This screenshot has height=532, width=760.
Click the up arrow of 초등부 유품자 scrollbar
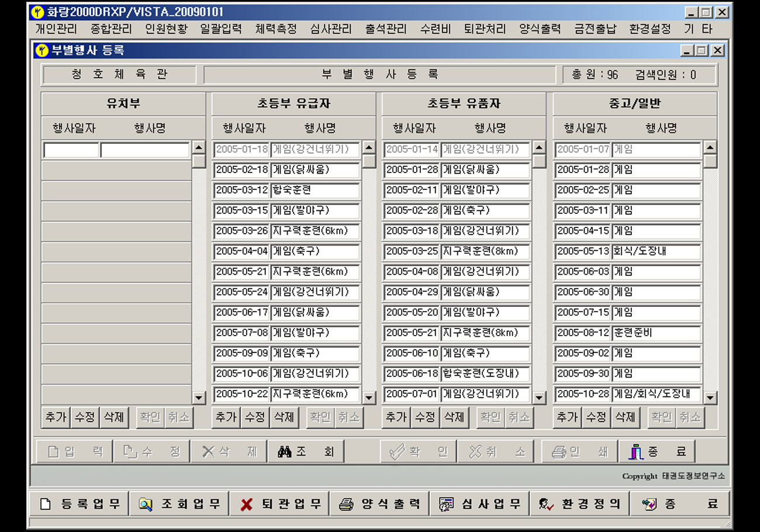tap(539, 147)
